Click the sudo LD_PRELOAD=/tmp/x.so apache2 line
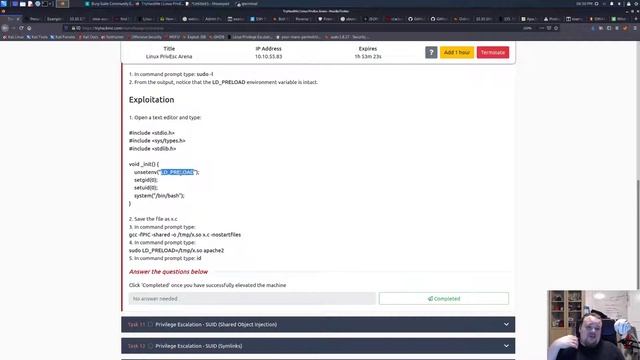 coord(176,250)
